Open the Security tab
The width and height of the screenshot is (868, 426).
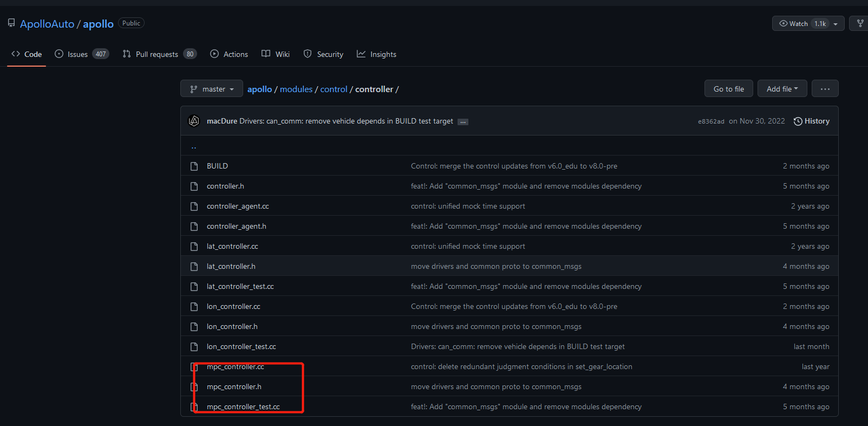tap(323, 54)
